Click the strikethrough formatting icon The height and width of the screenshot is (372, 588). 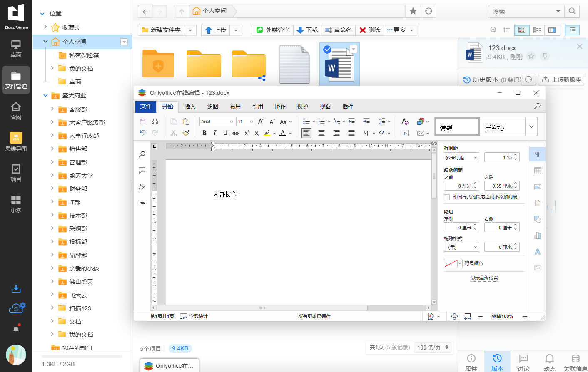pos(235,133)
